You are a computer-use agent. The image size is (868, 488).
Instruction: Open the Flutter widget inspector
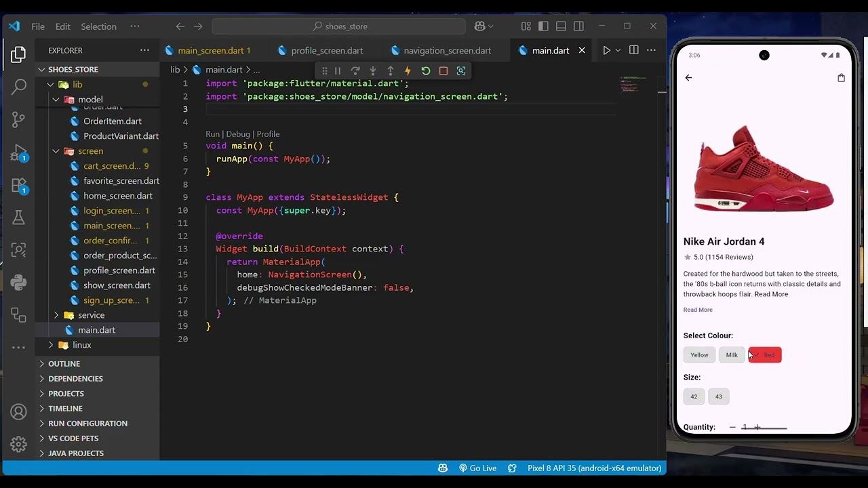tap(461, 70)
